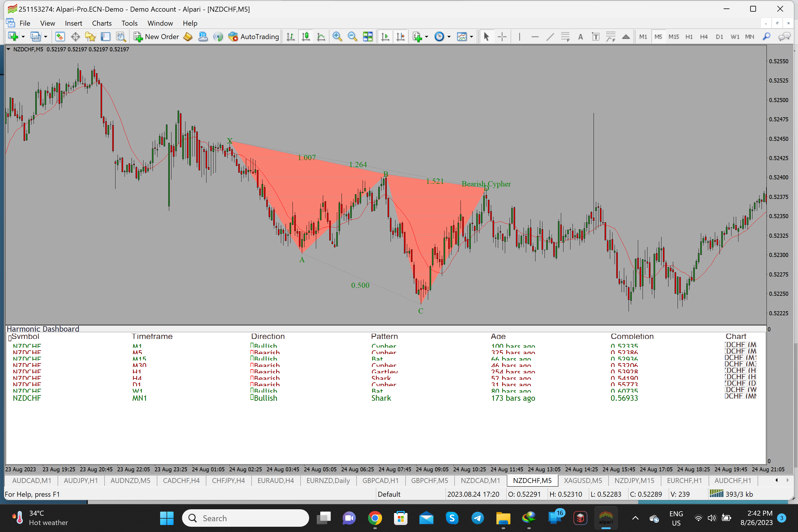The image size is (798, 532).
Task: Click the Windows taskbar Search box
Action: click(246, 518)
